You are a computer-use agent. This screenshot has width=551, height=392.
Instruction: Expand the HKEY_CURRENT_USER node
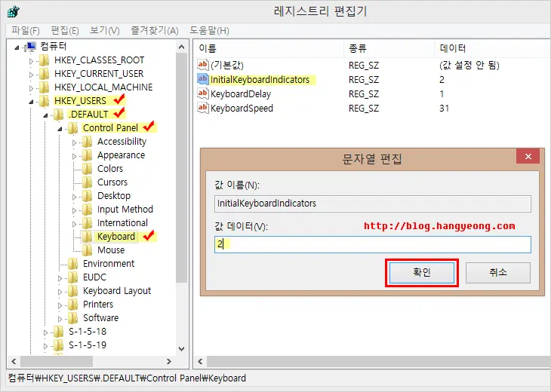pos(31,75)
